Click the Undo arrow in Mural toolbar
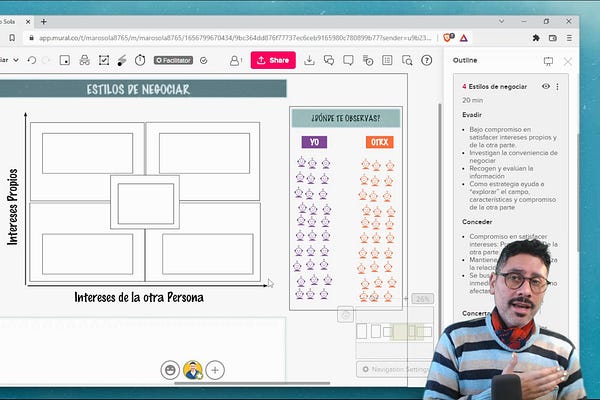600x400 pixels. coord(32,60)
